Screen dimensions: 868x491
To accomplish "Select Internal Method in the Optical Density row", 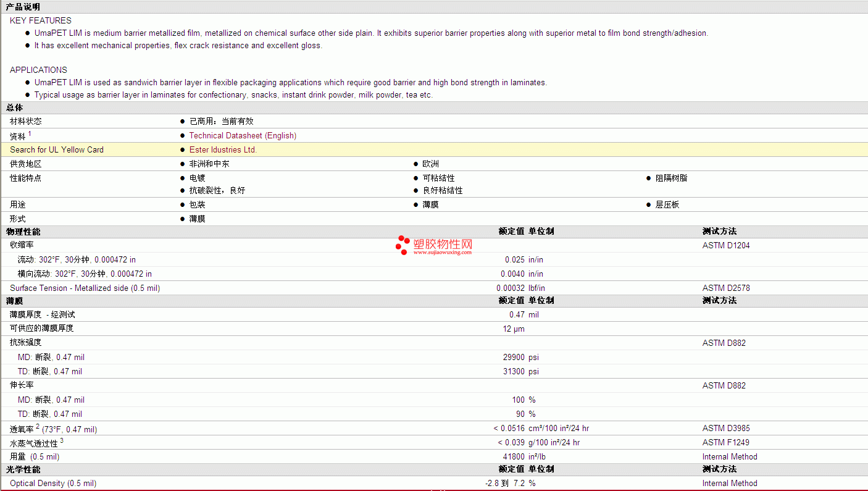I will (x=730, y=484).
